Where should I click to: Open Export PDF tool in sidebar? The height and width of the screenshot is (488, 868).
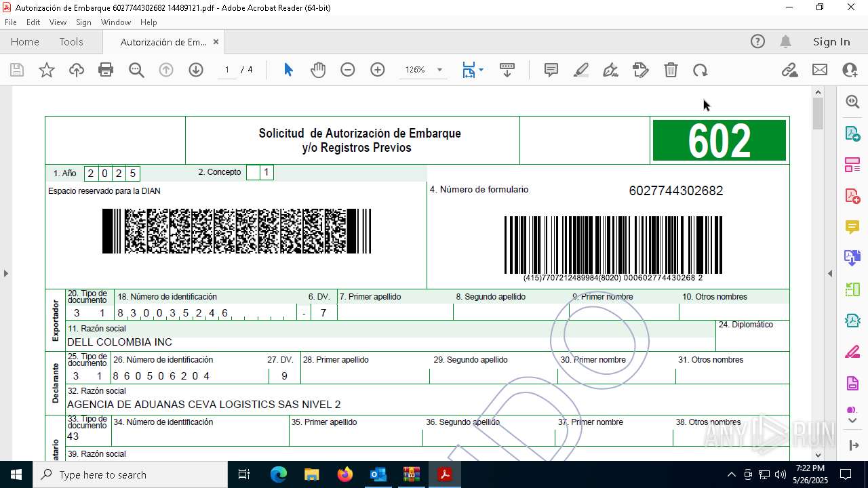pos(852,133)
